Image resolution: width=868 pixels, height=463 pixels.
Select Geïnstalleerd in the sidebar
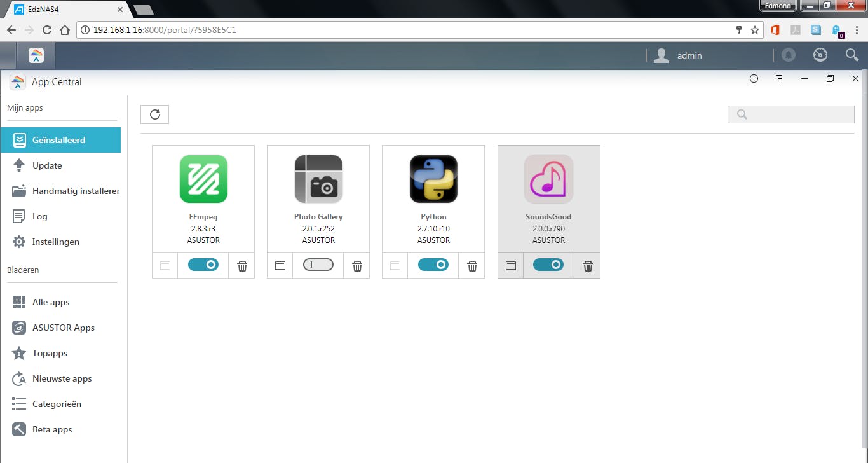point(60,140)
